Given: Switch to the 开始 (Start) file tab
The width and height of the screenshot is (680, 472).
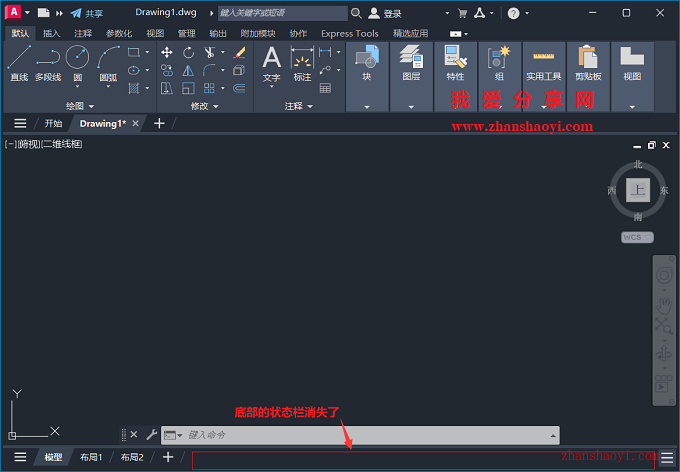Looking at the screenshot, I should point(53,124).
